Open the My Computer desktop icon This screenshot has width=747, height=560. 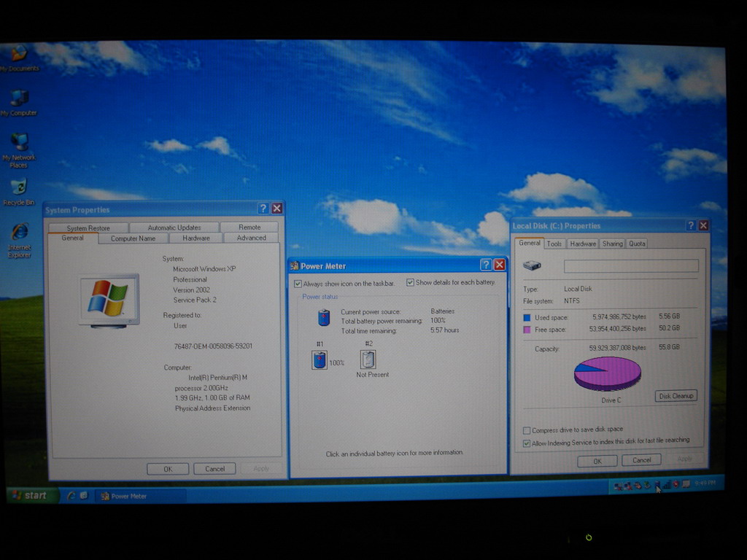[18, 103]
